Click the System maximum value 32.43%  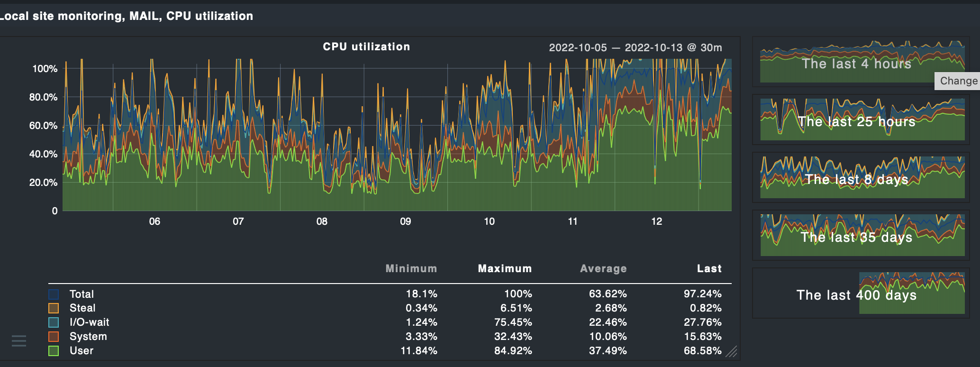click(x=513, y=337)
